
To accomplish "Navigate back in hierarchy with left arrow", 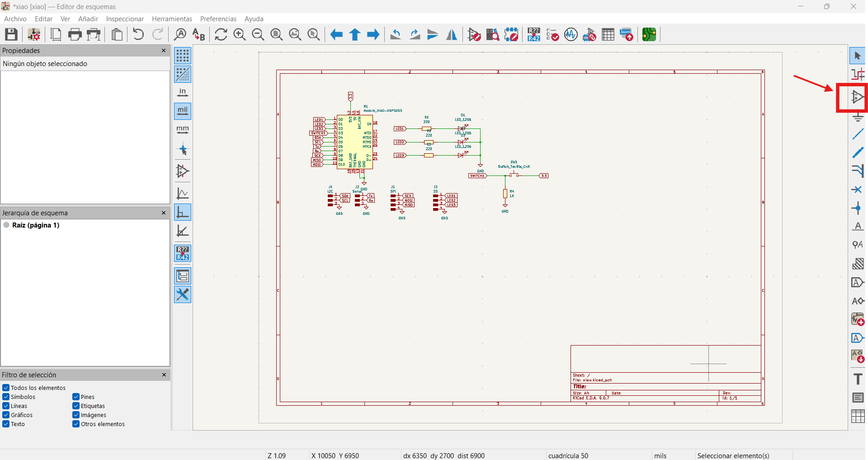I will coord(336,34).
